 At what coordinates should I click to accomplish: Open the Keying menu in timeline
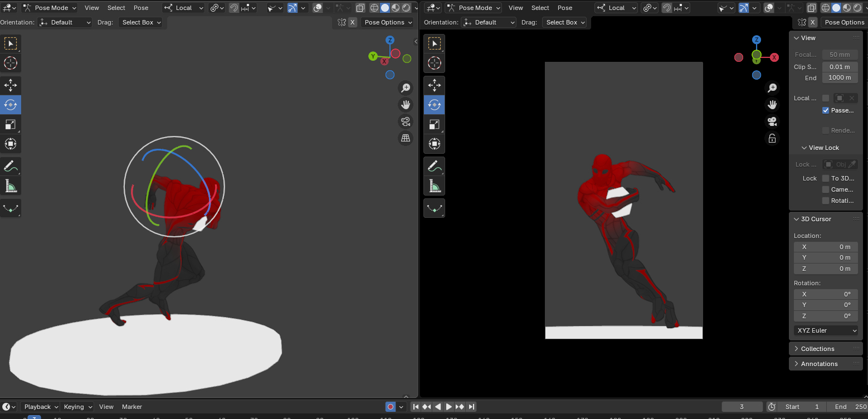(77, 407)
